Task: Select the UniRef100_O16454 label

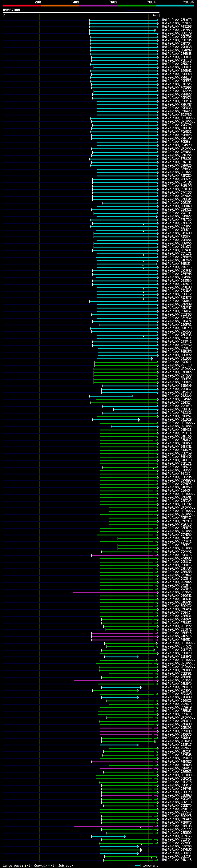Action: click(x=177, y=491)
